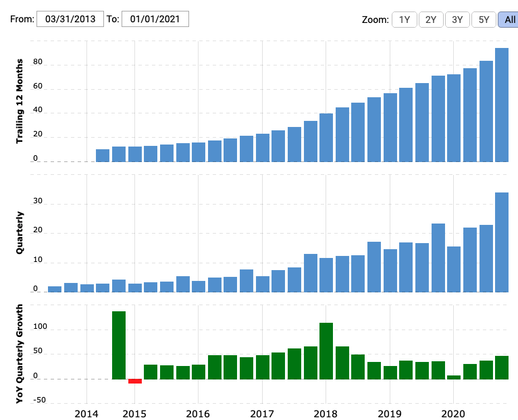
Task: Click the Quarterly axis title
Action: 20,233
